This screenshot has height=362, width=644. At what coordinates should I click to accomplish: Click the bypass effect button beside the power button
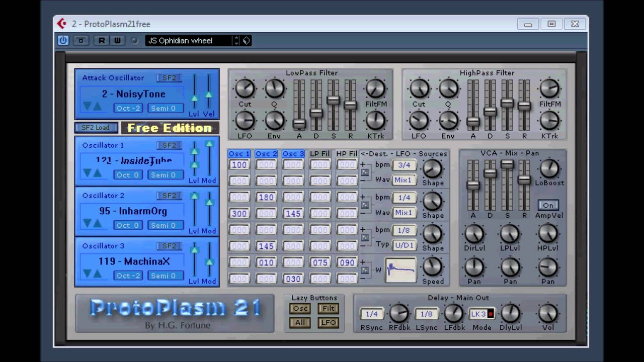click(80, 41)
